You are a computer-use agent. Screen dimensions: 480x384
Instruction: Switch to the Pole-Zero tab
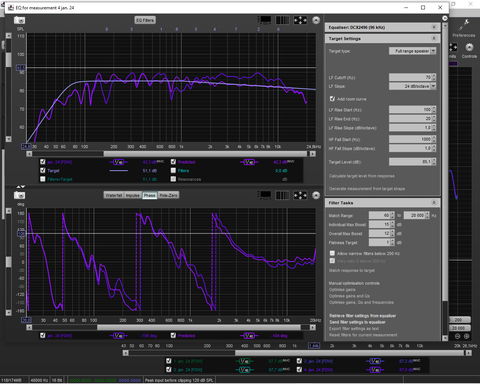[168, 195]
